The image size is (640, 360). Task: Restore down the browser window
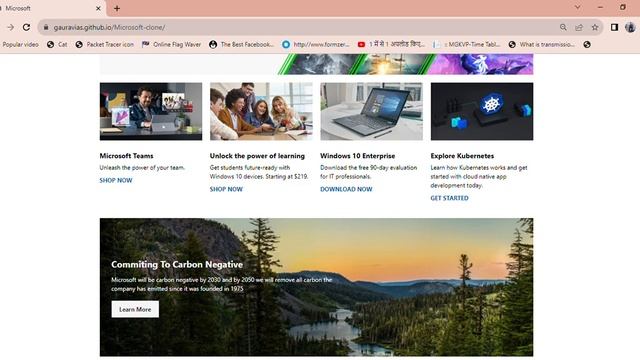point(623,7)
